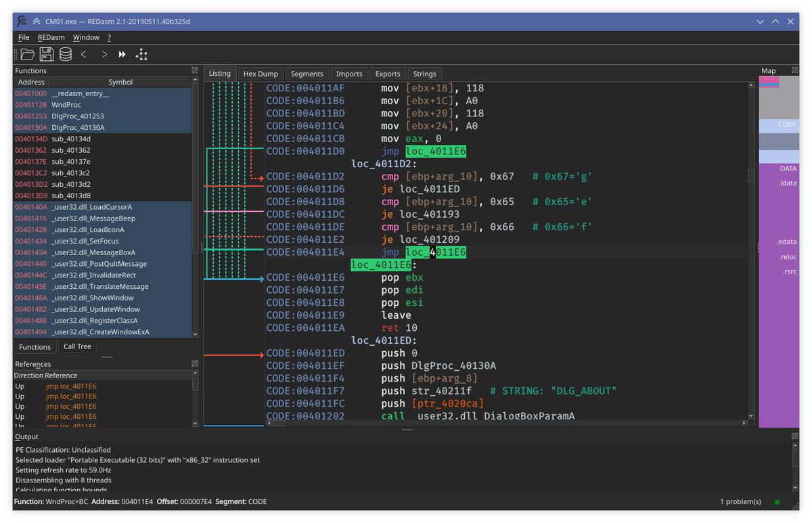This screenshot has width=812, height=523.
Task: Select DlgProc_40130A in the functions list
Action: [x=103, y=127]
